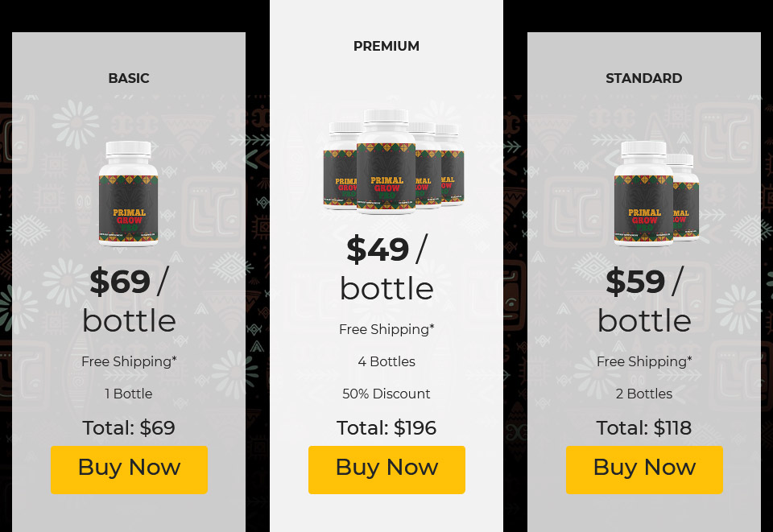Click the two-bottle image in Standard

coord(656,194)
